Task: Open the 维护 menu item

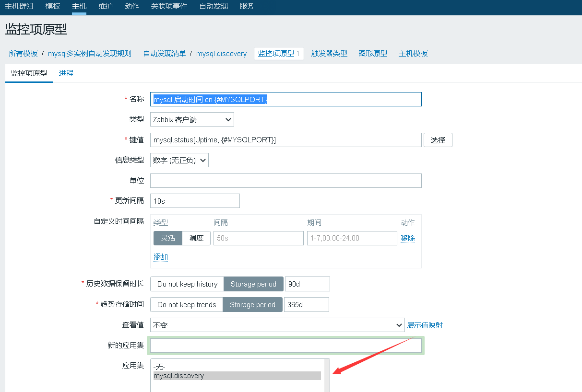Action: tap(106, 6)
